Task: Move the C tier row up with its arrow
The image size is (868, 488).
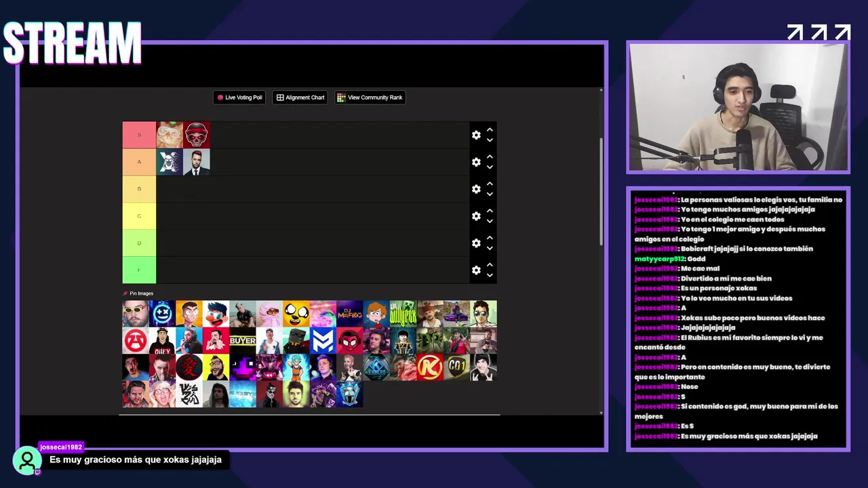Action: click(490, 211)
